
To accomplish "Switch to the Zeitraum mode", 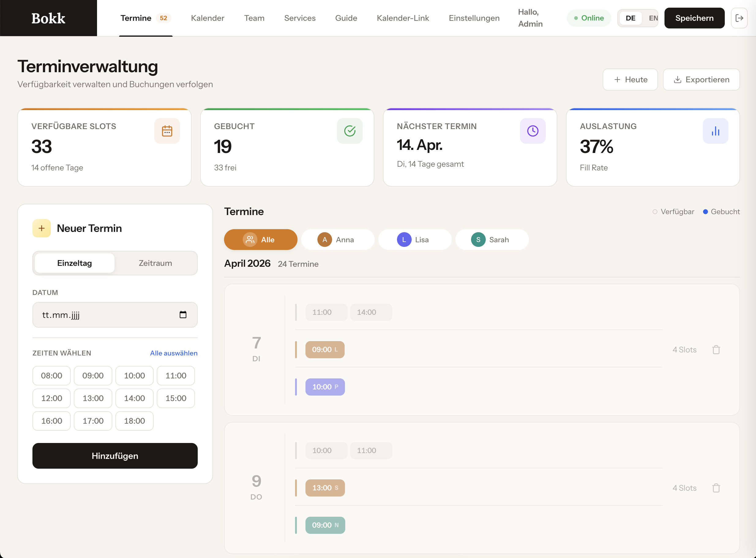I will point(155,263).
